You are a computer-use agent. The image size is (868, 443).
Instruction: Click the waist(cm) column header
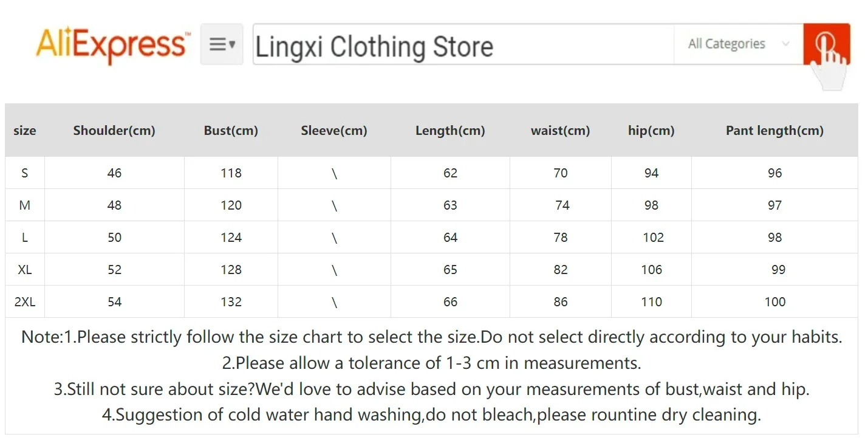click(560, 131)
